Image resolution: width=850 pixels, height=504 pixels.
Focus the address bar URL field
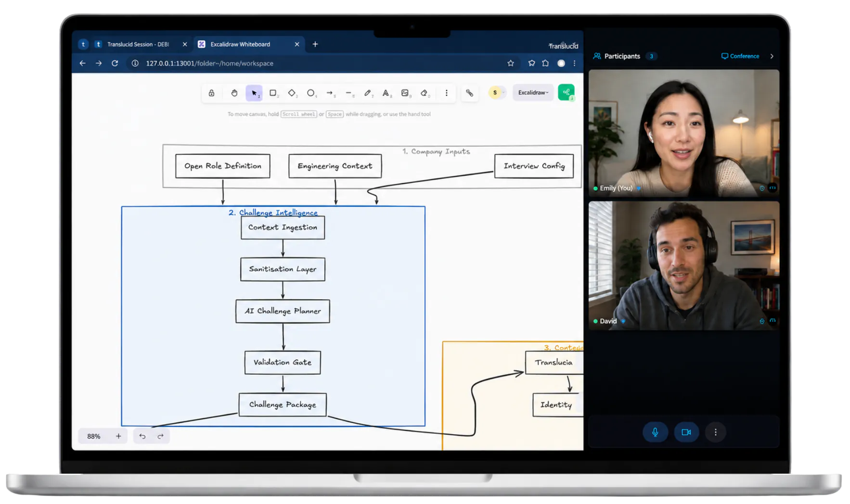pos(318,63)
